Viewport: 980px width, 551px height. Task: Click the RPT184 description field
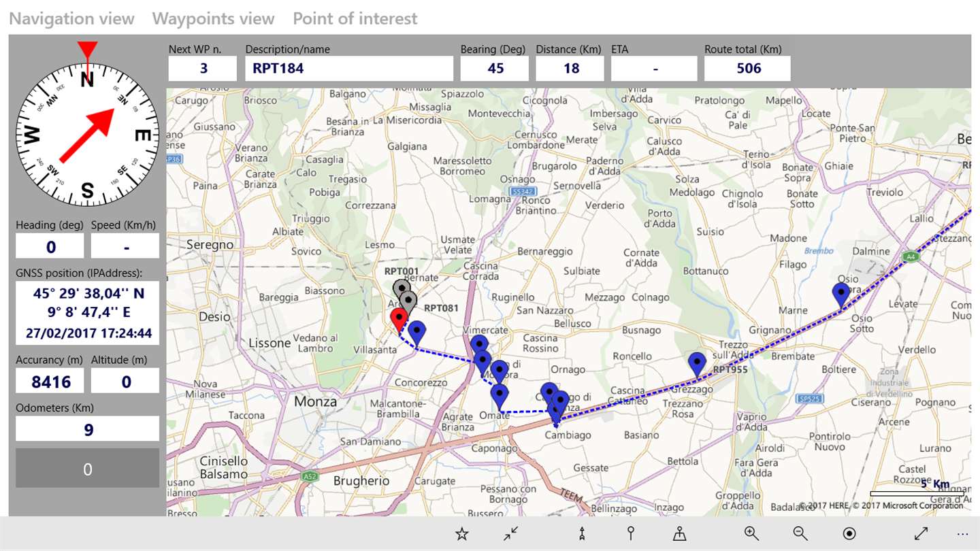[x=349, y=69]
